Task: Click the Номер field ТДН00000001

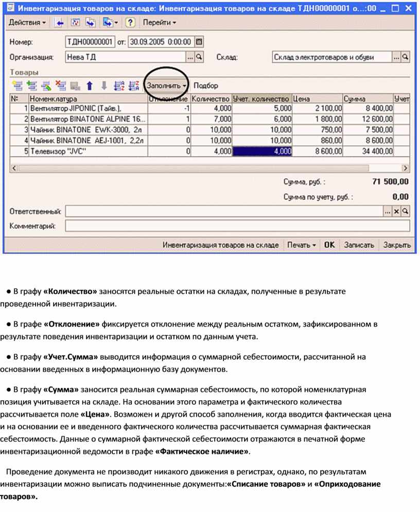Action: click(x=90, y=42)
